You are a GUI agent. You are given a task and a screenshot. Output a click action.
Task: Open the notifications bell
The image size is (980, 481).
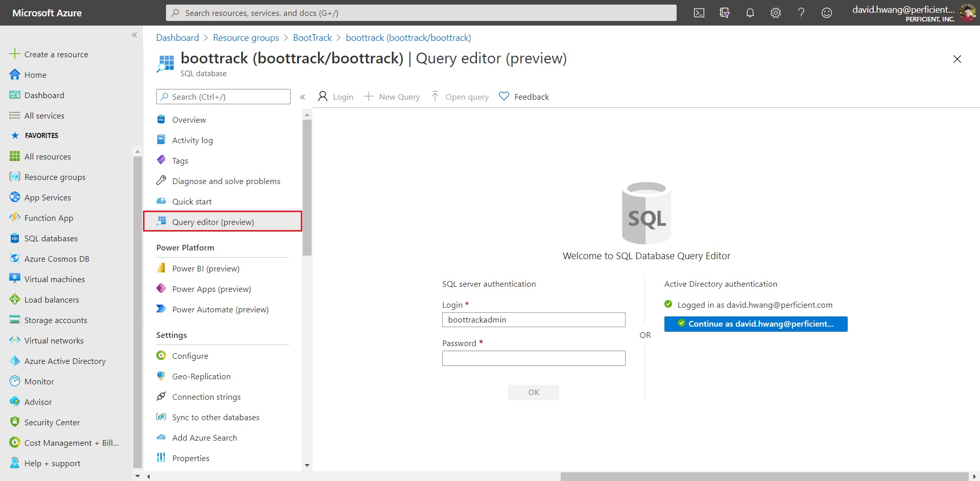pyautogui.click(x=750, y=13)
